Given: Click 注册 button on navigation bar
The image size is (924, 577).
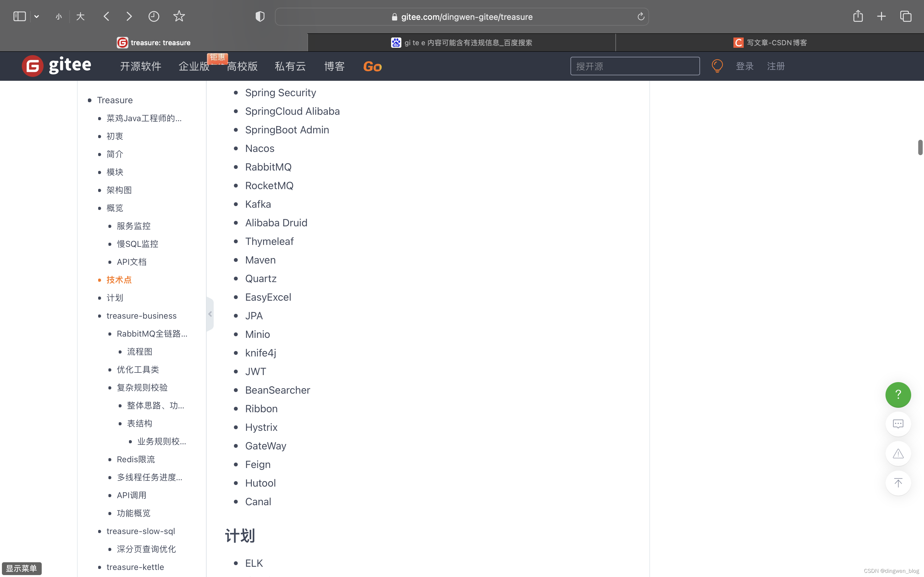Looking at the screenshot, I should click(x=776, y=66).
